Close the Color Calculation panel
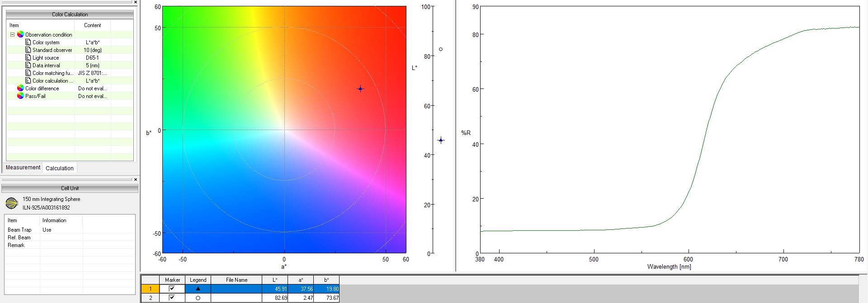 pyautogui.click(x=136, y=2)
